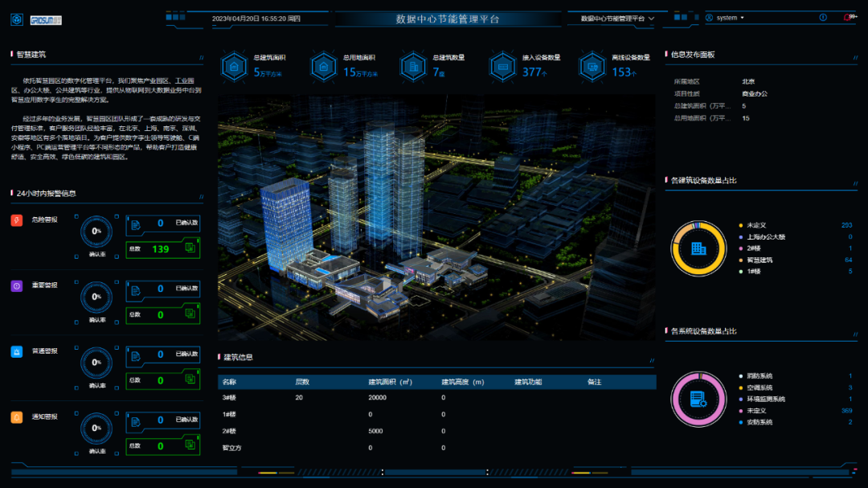The width and height of the screenshot is (868, 488).
Task: Expand the 智慧建筑 panel corner marker
Action: click(x=202, y=58)
